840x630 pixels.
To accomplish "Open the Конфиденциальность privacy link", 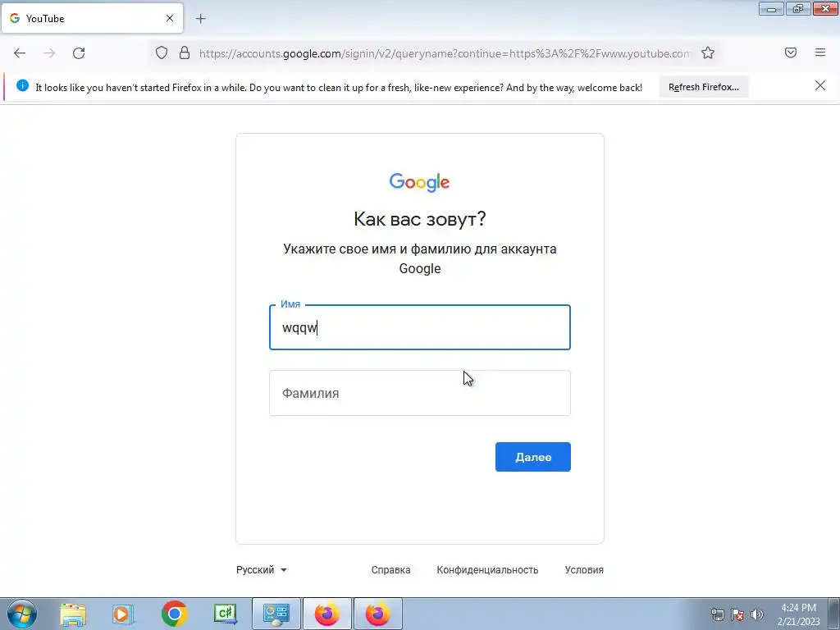I will [487, 570].
